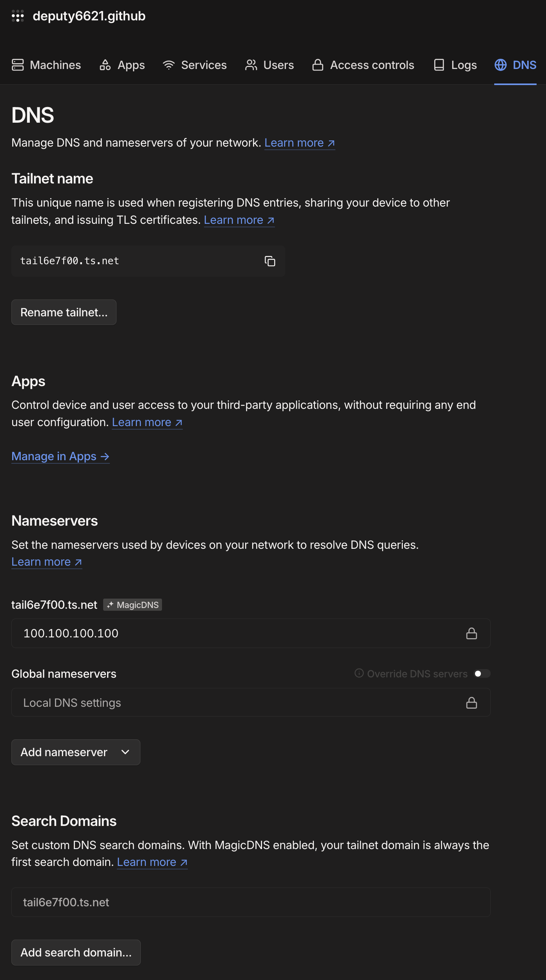Click the Tailscale dots logo icon
The height and width of the screenshot is (980, 546).
[x=18, y=16]
